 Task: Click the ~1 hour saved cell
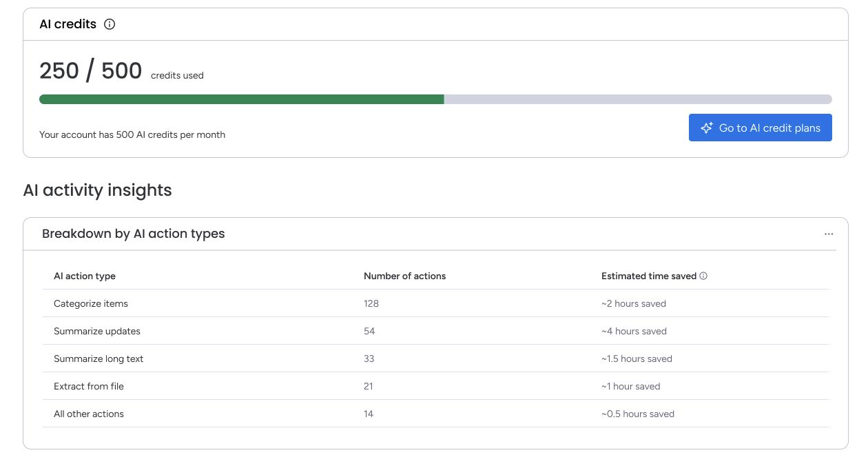click(631, 386)
